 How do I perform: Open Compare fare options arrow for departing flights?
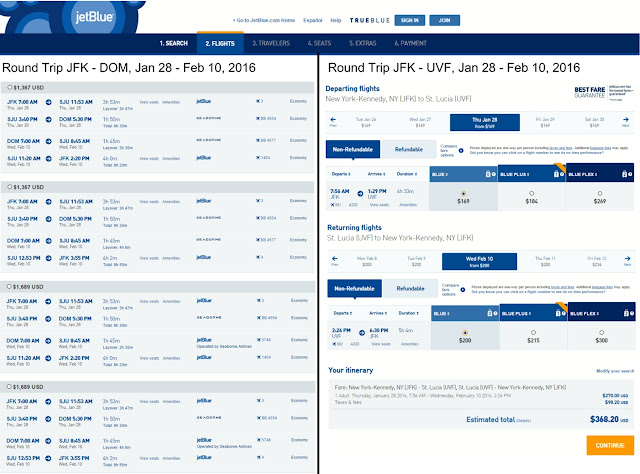tap(461, 150)
